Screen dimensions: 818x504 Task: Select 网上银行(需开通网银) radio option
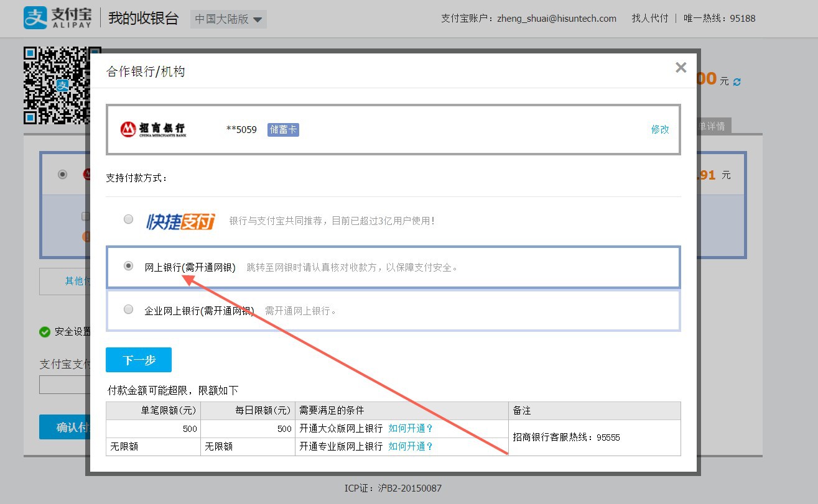tap(128, 266)
